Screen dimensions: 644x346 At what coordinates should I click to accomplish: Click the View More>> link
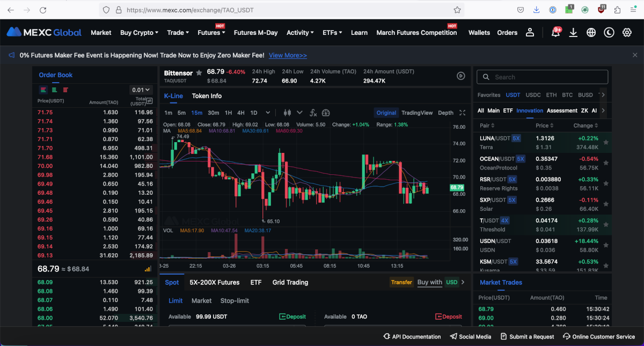(x=288, y=55)
